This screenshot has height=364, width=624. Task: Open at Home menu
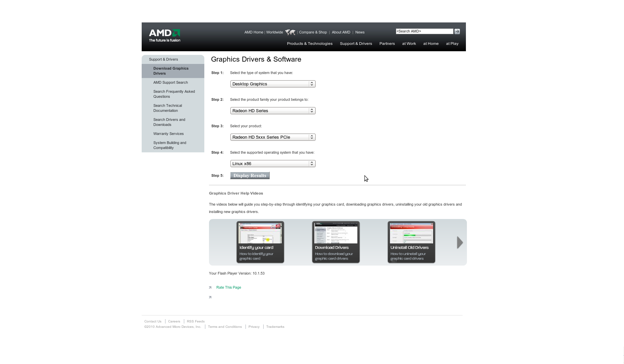point(431,44)
